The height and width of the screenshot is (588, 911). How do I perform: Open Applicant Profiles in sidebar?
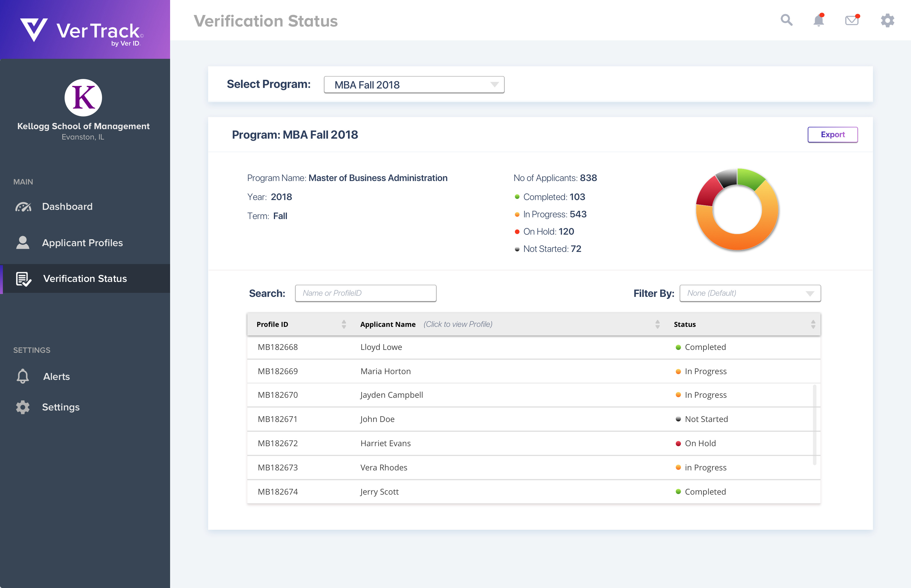(82, 243)
